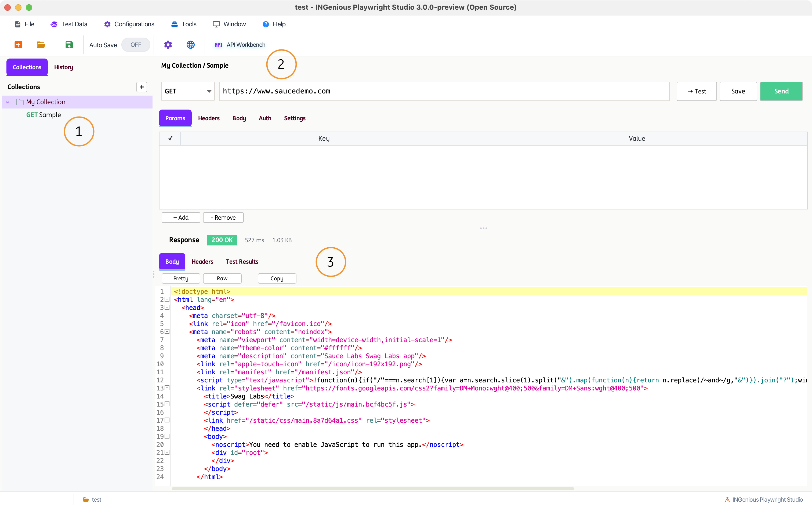Image resolution: width=812 pixels, height=507 pixels.
Task: Click the Value column header
Action: (x=637, y=138)
